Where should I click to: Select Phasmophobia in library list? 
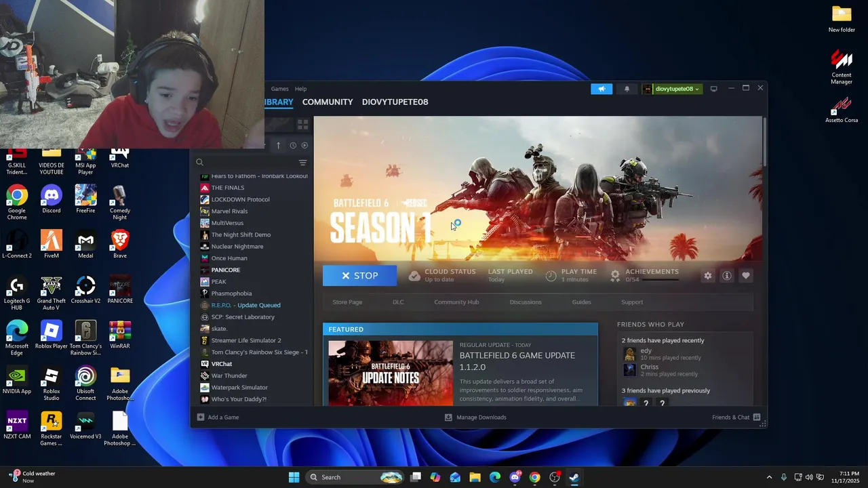click(231, 293)
